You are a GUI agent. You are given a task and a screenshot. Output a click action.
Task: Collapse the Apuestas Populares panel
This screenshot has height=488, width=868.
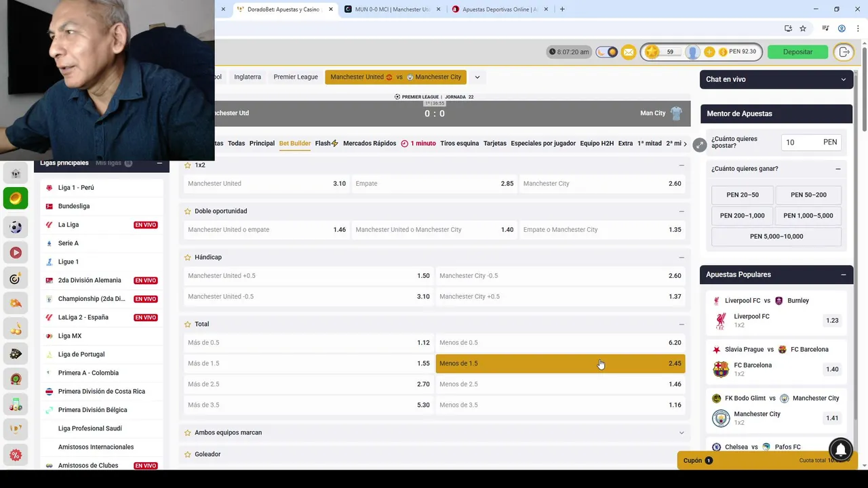pos(843,274)
